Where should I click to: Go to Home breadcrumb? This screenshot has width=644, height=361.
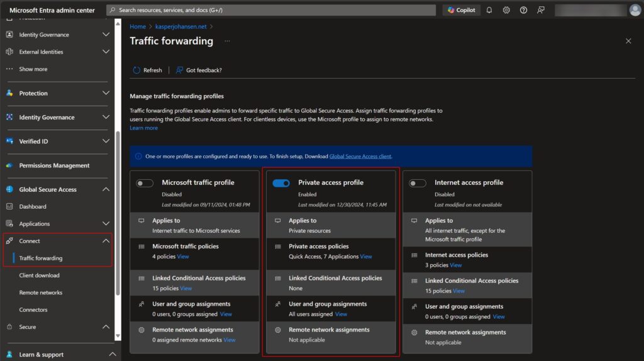[x=138, y=26]
